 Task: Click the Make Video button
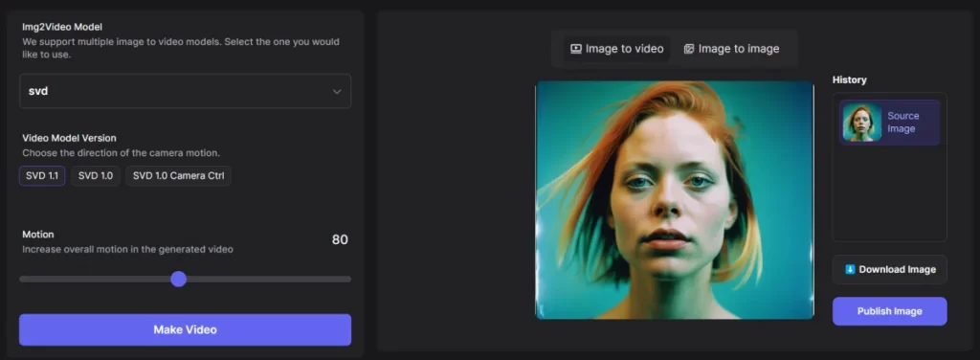click(185, 329)
